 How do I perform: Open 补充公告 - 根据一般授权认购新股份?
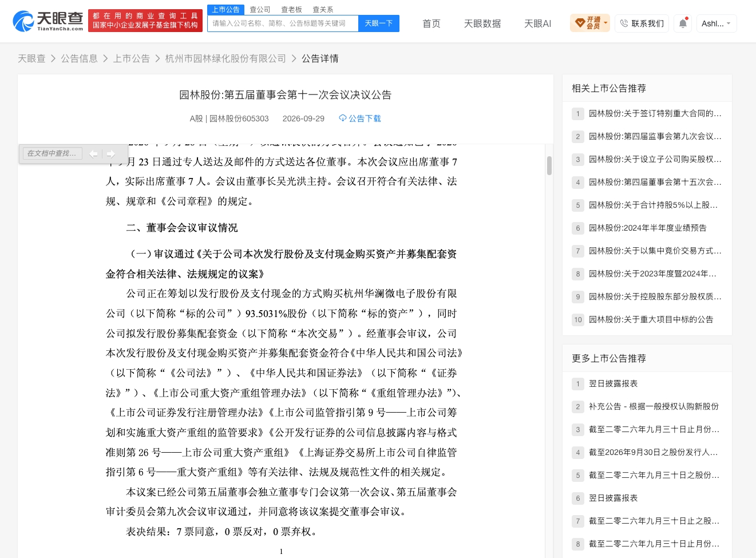tap(654, 406)
